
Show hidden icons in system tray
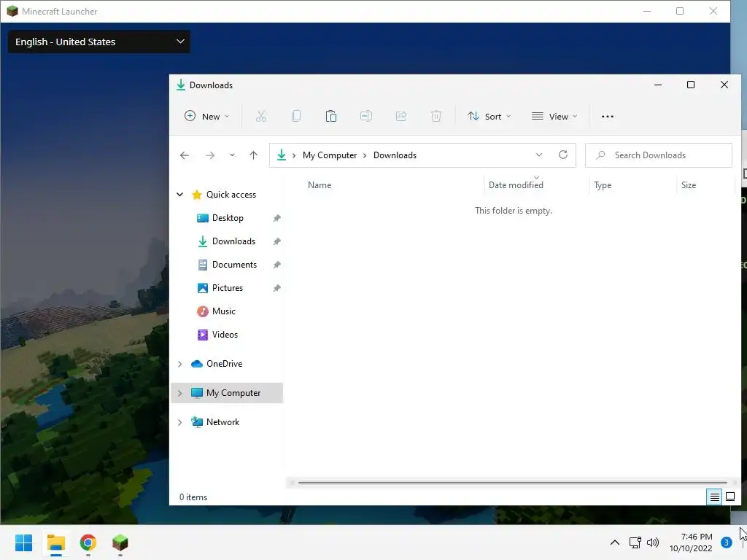(615, 542)
